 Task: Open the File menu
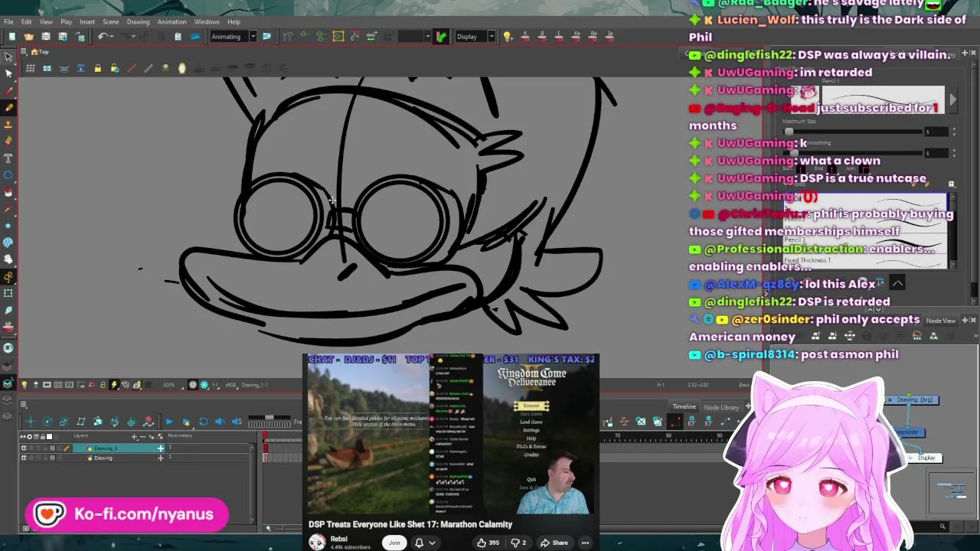click(x=8, y=21)
